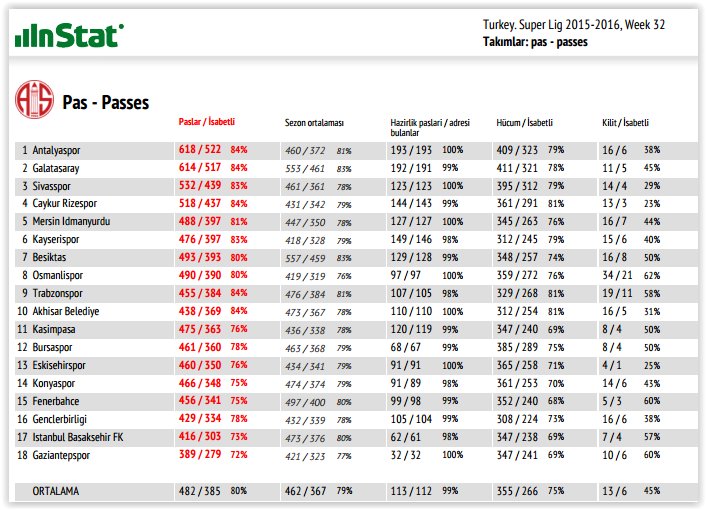
Task: Click the InStat logo
Action: pos(69,36)
